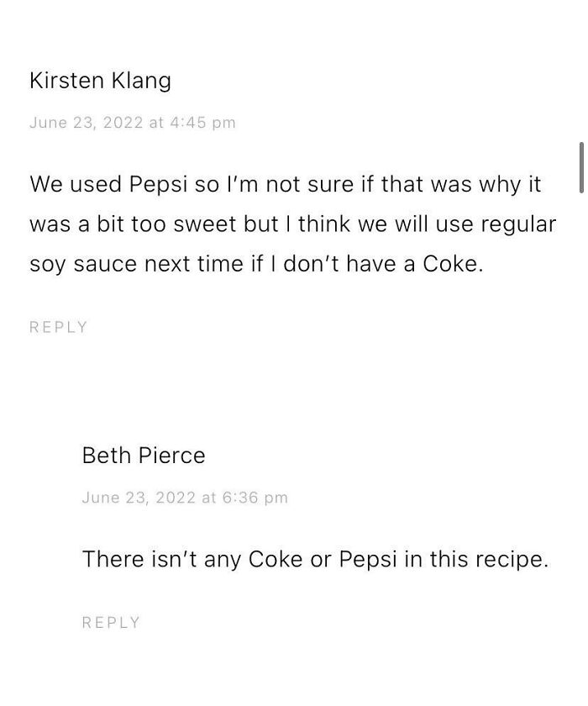Click Beth Pierce's comment text body
This screenshot has width=588, height=706.
click(x=313, y=559)
